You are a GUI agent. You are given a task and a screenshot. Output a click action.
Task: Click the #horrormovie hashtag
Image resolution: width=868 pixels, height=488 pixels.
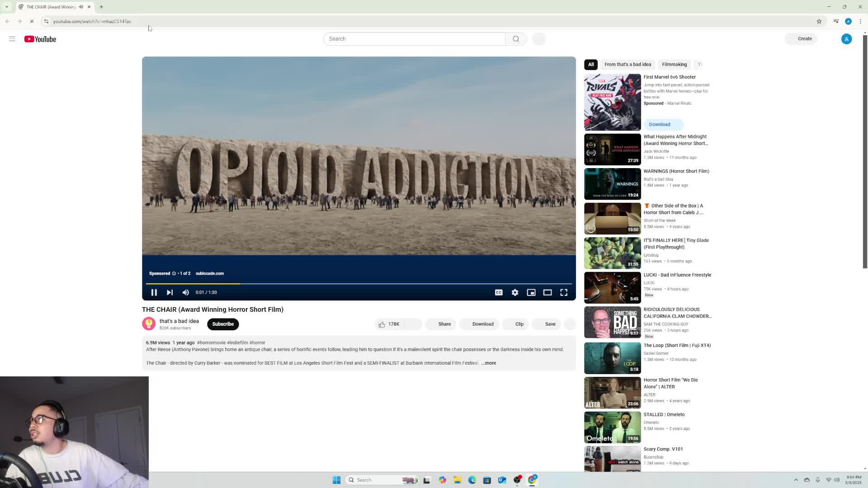click(211, 343)
